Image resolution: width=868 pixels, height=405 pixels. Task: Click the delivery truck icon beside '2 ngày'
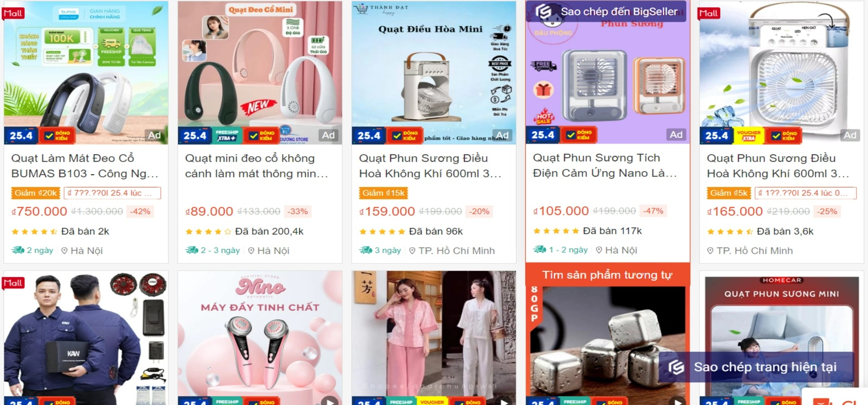pos(18,250)
